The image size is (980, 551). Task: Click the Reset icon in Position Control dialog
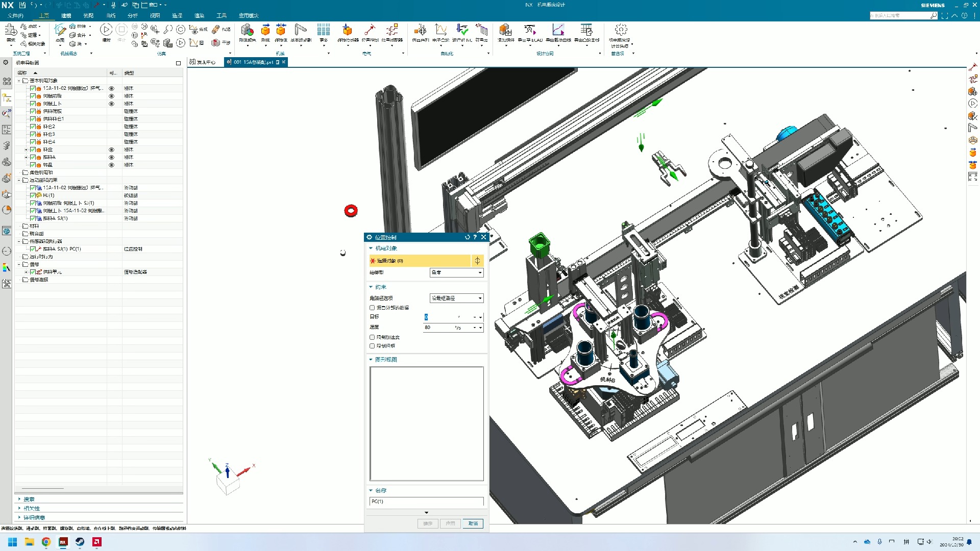(x=467, y=237)
